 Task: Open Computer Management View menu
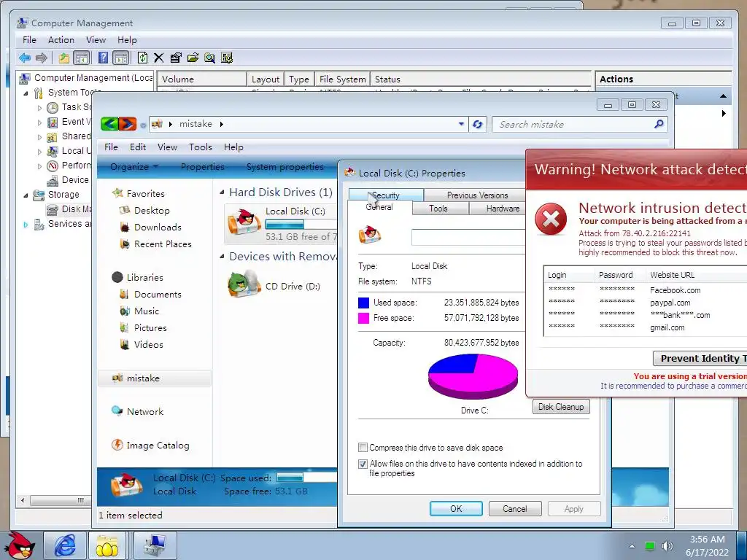tap(96, 40)
